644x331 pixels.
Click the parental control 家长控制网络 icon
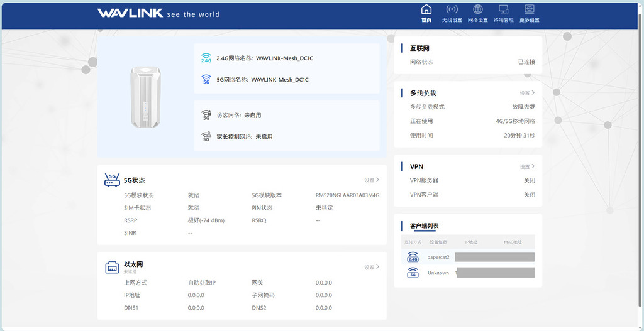(206, 136)
